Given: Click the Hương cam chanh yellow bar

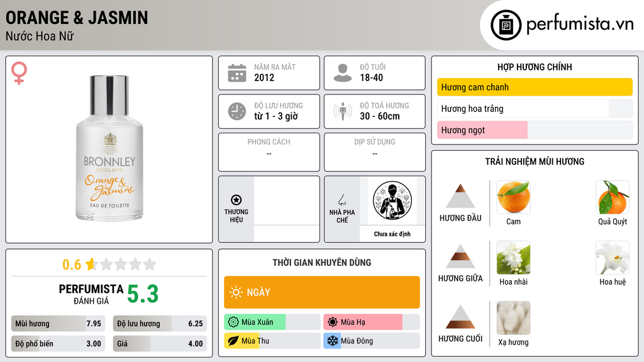Looking at the screenshot, I should [x=535, y=87].
